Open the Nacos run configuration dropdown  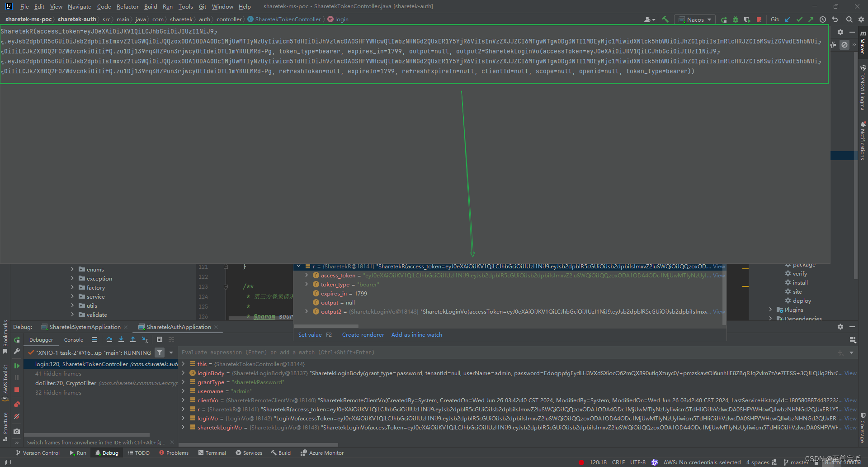[695, 19]
